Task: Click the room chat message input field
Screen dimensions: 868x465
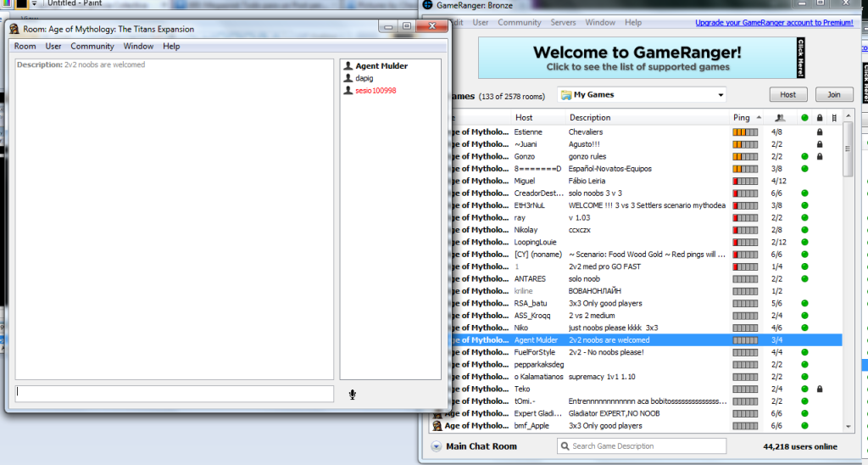Action: tap(175, 394)
